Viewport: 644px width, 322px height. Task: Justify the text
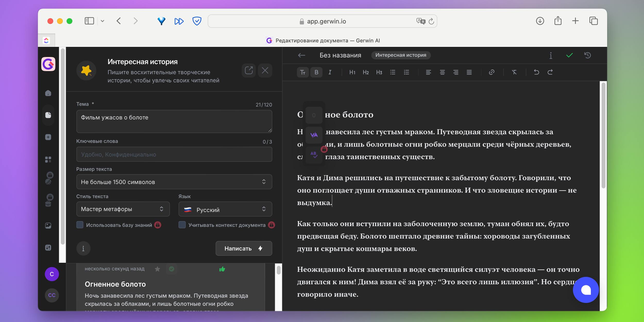tap(469, 72)
